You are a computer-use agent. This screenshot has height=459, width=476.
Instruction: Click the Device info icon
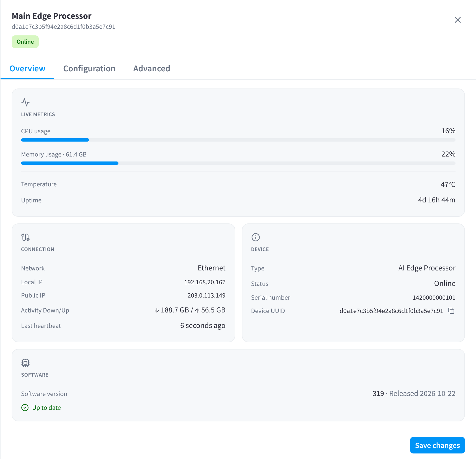[x=255, y=237]
